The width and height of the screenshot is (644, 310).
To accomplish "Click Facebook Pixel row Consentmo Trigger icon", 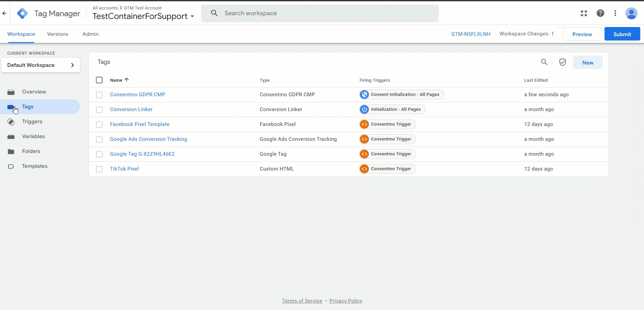I will tap(364, 124).
